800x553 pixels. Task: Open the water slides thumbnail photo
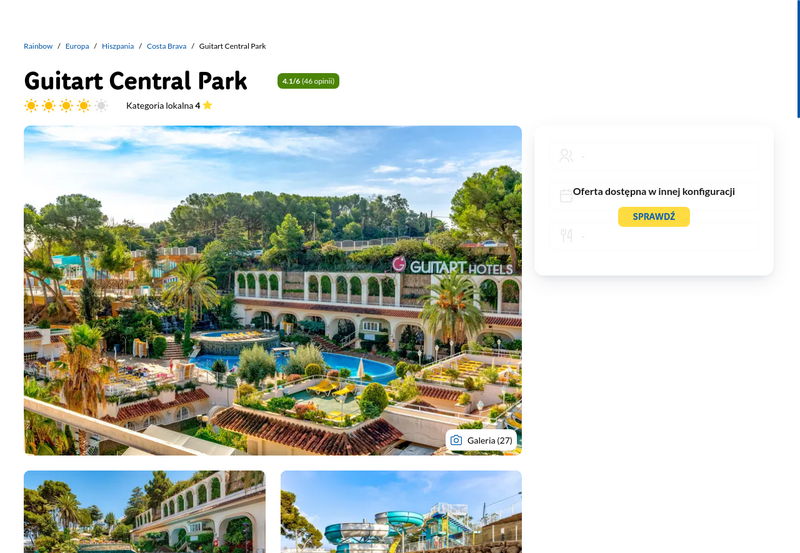pyautogui.click(x=401, y=512)
